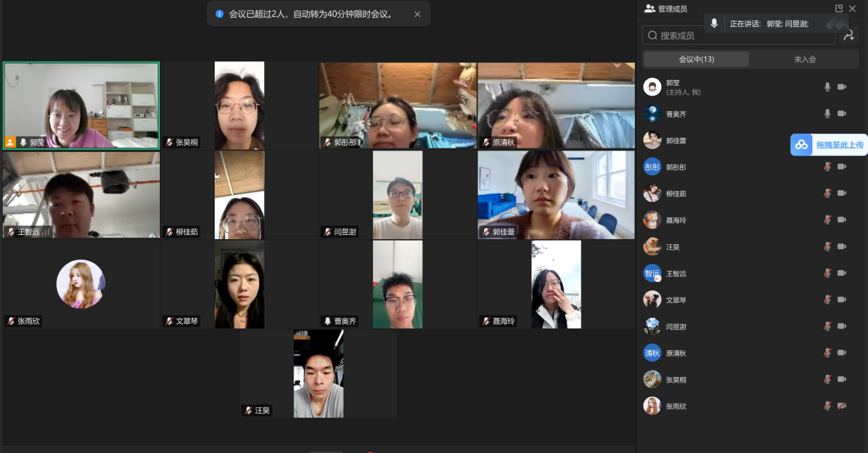This screenshot has width=868, height=453.
Task: Unmute 文翠琴 via the list microphone icon
Action: tap(828, 300)
